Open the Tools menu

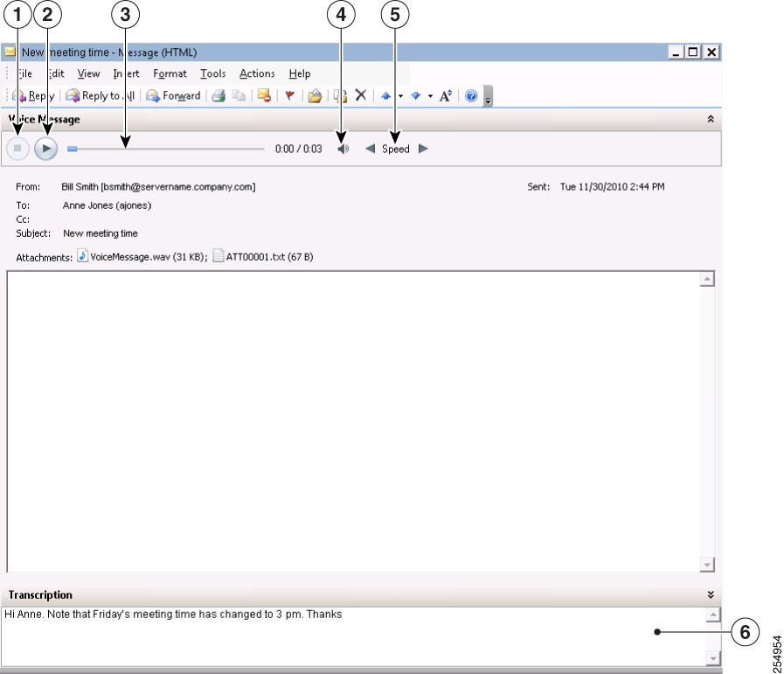[x=212, y=73]
